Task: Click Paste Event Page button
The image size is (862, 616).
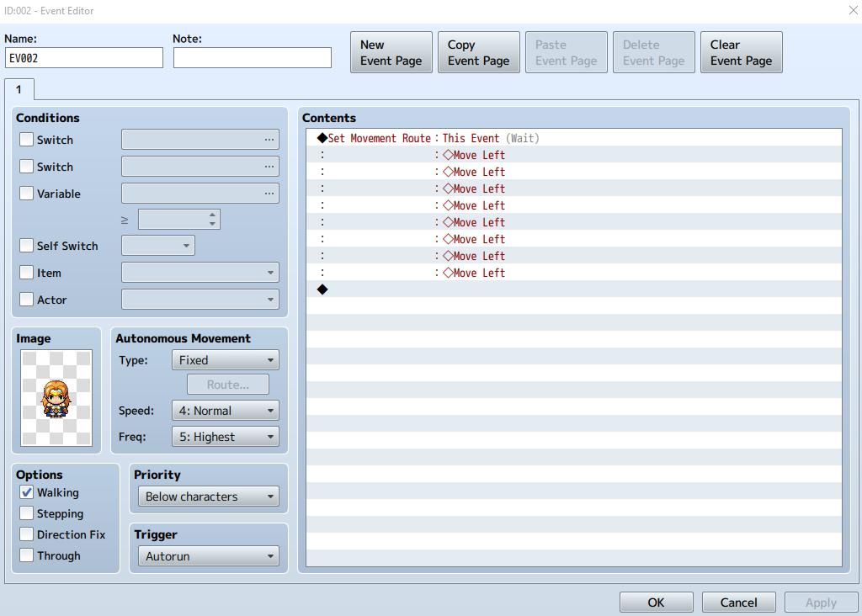Action: (x=567, y=52)
